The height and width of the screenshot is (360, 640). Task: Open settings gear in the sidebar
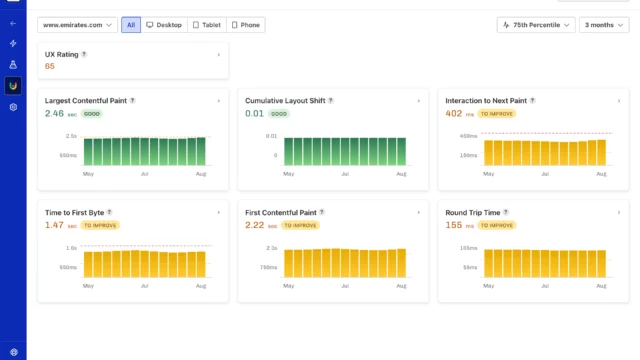(x=13, y=107)
